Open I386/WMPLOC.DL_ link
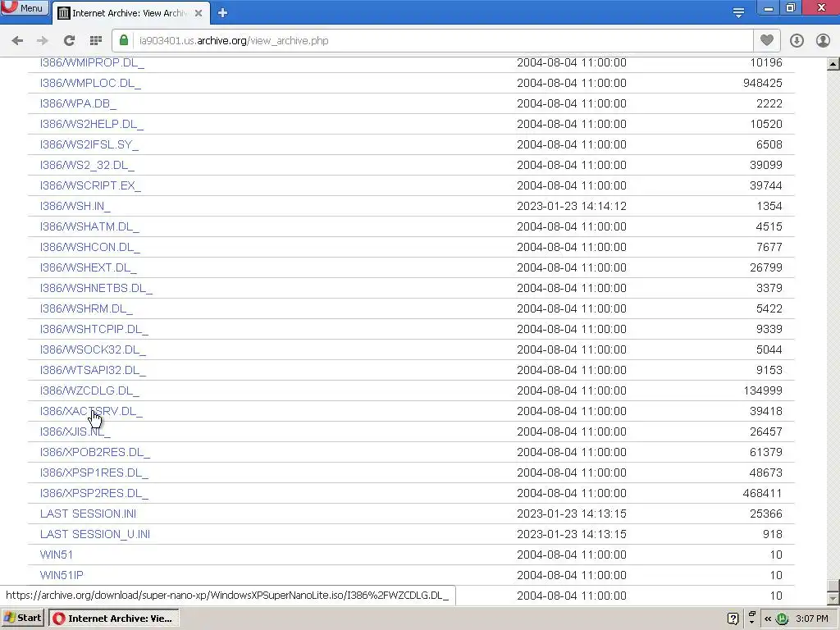The width and height of the screenshot is (840, 630). [90, 83]
